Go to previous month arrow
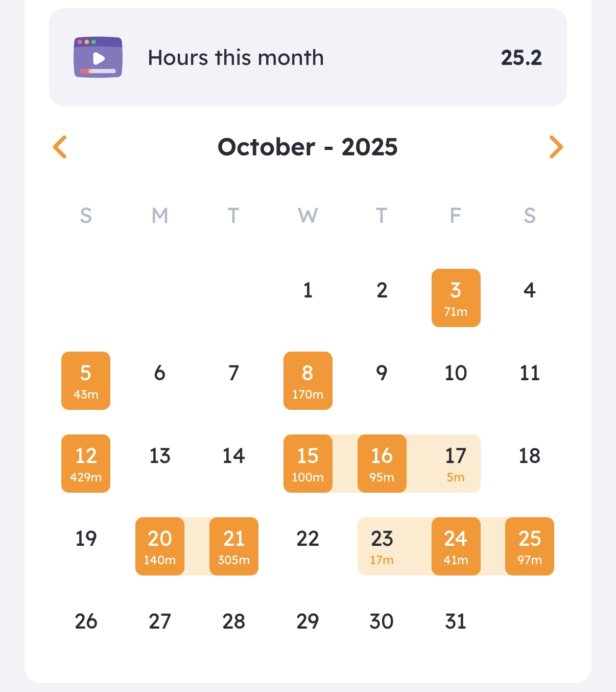 60,147
